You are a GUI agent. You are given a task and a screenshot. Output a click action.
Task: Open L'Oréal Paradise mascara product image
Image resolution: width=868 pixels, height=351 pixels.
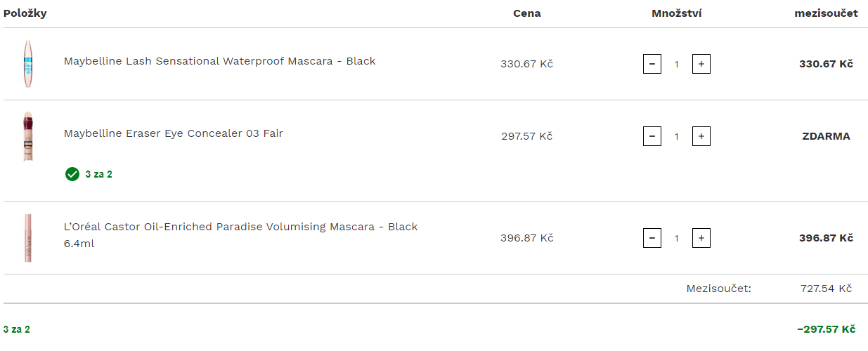tap(28, 238)
